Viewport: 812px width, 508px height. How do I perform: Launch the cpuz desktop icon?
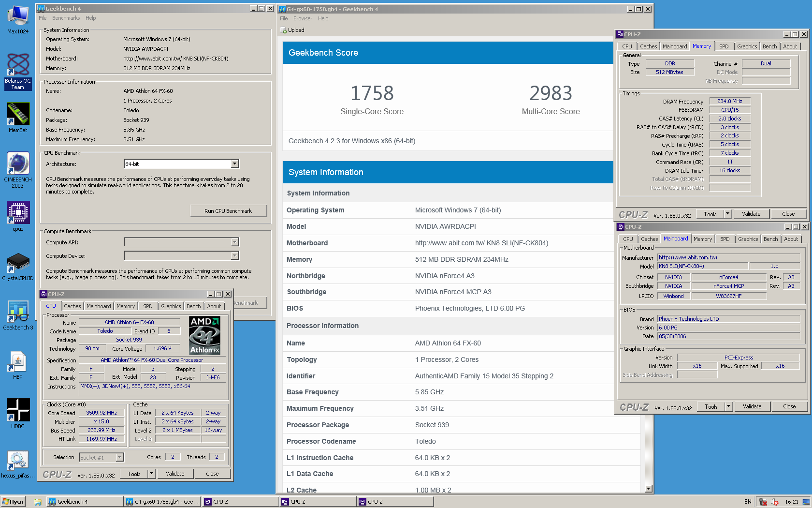(x=18, y=217)
